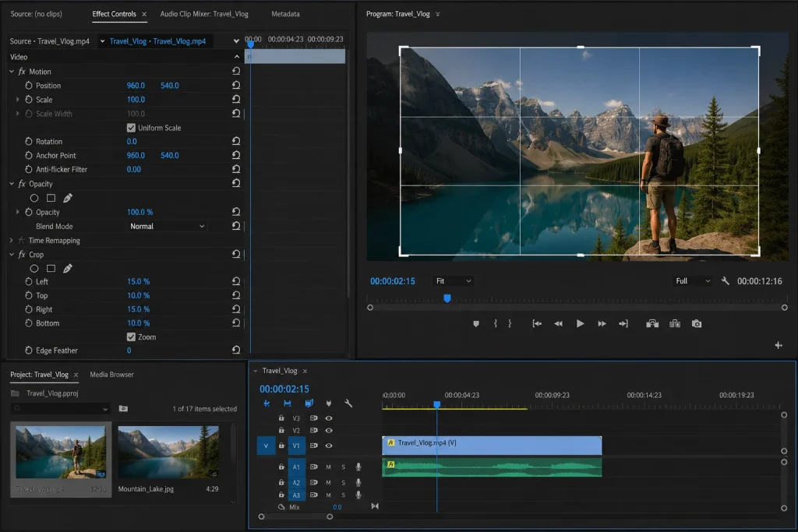Step back one frame
The height and width of the screenshot is (532, 798).
(x=558, y=323)
